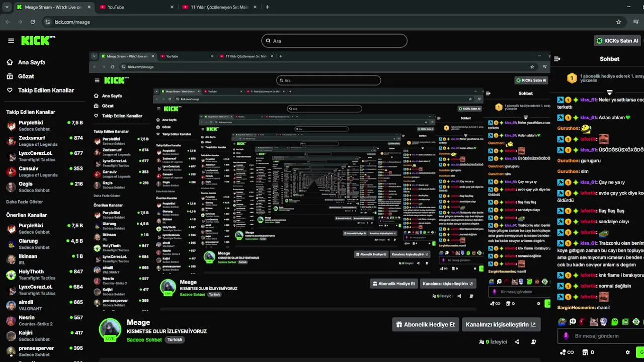Viewport: 644px width, 362px height.
Task: Open the Sadece Sohbet category link under Meage
Action: (x=144, y=340)
